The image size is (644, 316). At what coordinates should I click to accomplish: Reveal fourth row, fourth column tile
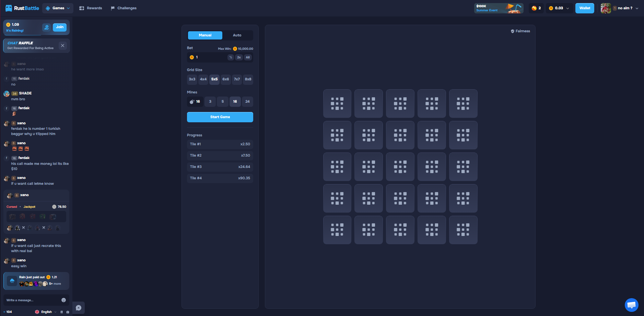coord(432,199)
